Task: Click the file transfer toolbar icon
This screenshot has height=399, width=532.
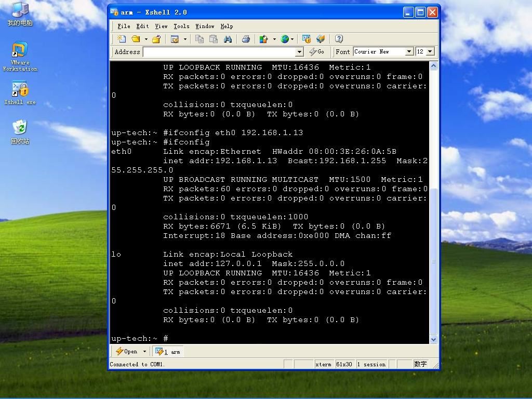Action: point(321,39)
